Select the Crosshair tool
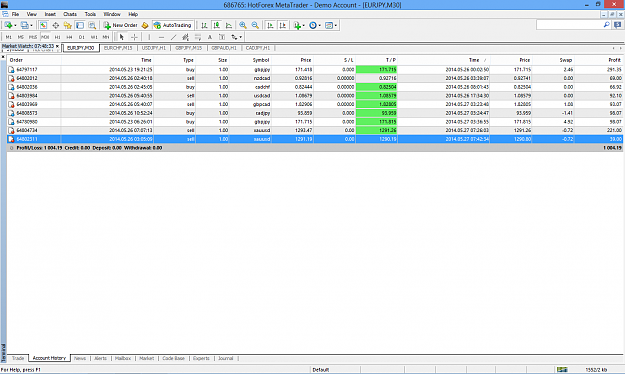625x374 pixels. pos(134,37)
